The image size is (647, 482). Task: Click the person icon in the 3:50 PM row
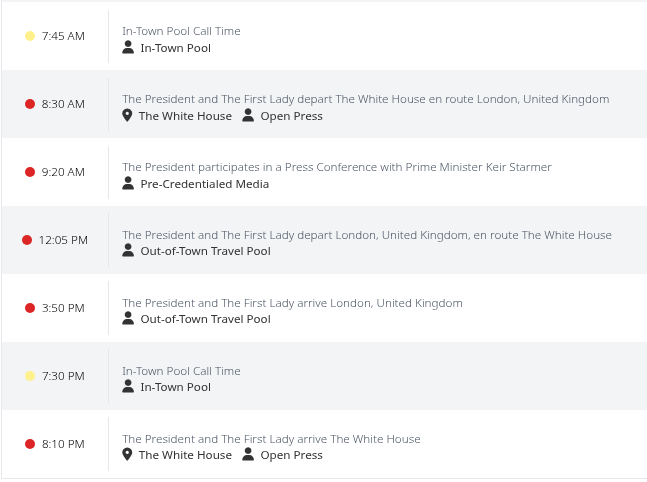point(128,318)
